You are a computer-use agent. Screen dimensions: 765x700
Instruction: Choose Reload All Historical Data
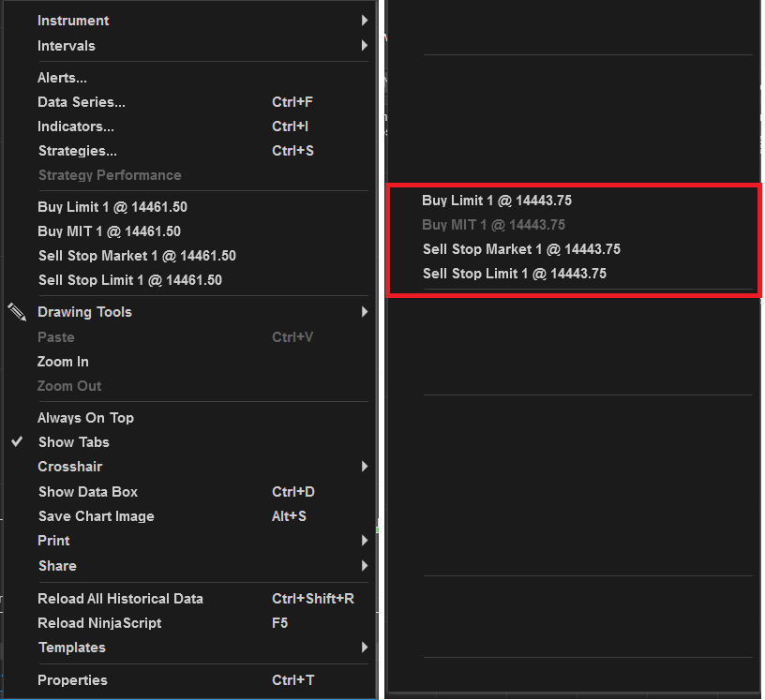(x=120, y=599)
